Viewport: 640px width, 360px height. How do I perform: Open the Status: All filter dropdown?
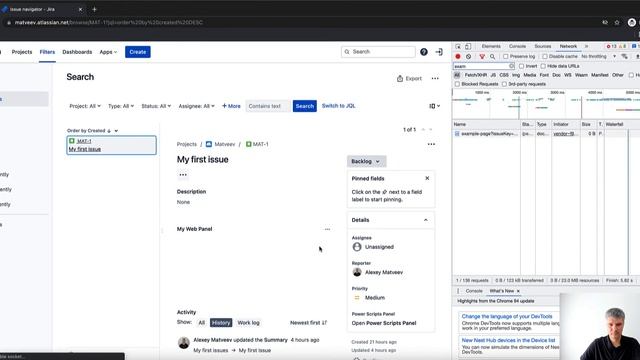click(x=156, y=106)
